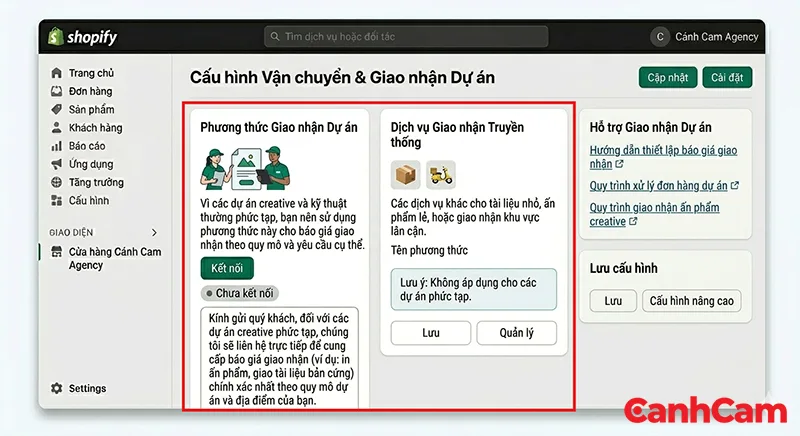Click external icon after ấn phẩm creative
The image size is (800, 436).
pyautogui.click(x=633, y=221)
